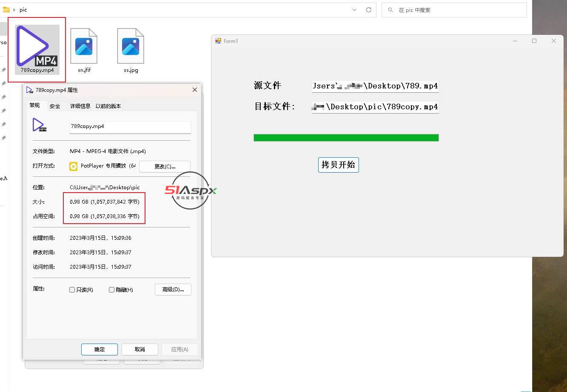Click the MP4 file icon beside filename field
Image resolution: width=567 pixels, height=392 pixels.
point(39,125)
